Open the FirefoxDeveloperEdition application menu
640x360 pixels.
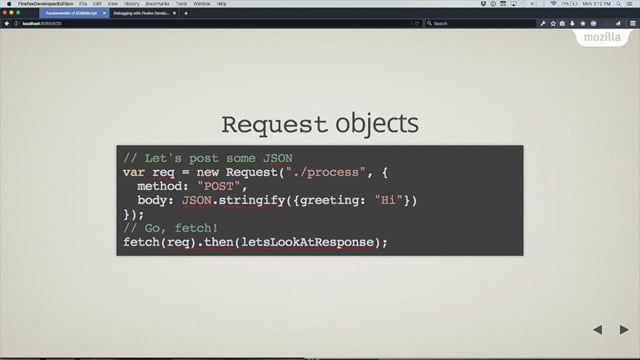(x=45, y=4)
